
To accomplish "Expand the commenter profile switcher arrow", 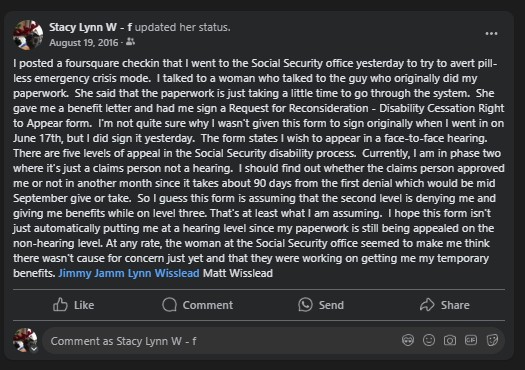I will [x=33, y=349].
